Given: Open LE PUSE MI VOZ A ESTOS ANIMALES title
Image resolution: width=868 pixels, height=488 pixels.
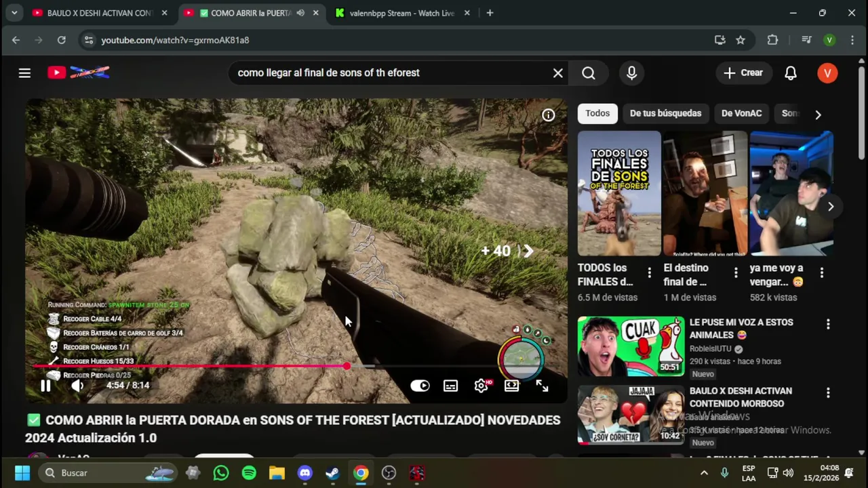Looking at the screenshot, I should pos(741,329).
